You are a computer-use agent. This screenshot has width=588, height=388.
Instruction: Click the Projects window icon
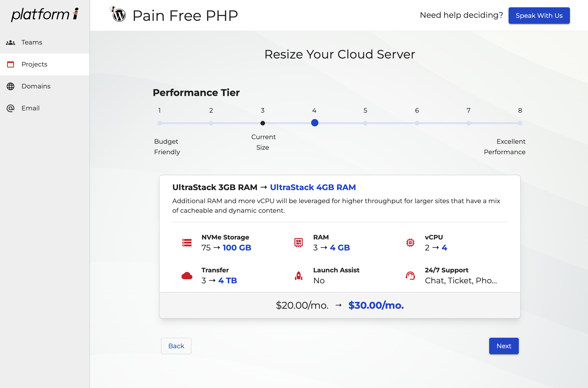click(x=10, y=64)
